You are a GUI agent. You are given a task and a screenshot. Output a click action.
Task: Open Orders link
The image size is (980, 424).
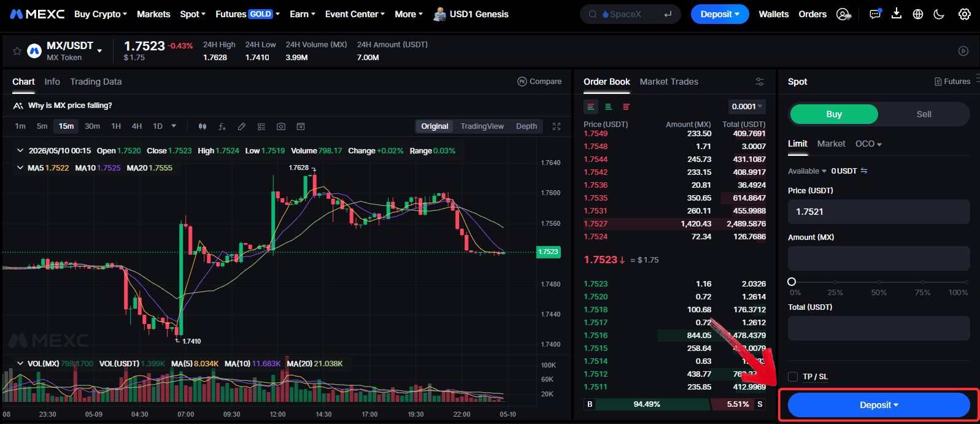tap(812, 14)
